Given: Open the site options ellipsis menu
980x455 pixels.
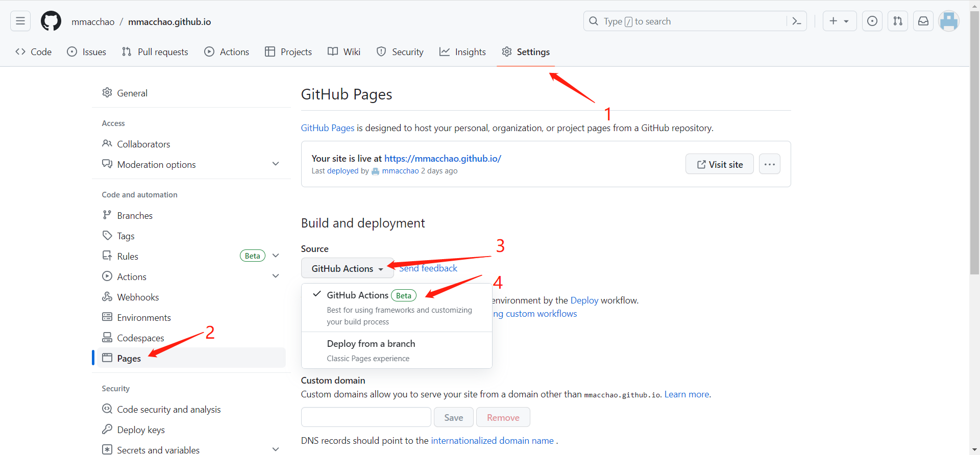Looking at the screenshot, I should [x=770, y=164].
